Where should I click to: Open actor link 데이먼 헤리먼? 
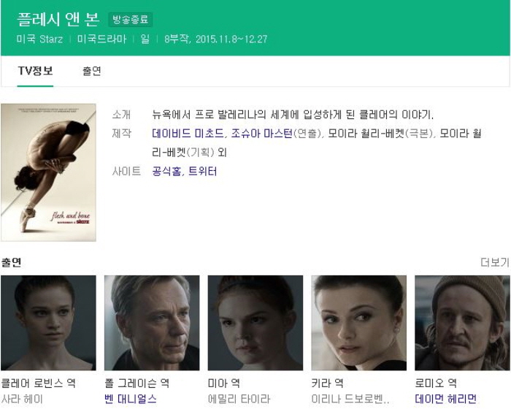point(446,399)
